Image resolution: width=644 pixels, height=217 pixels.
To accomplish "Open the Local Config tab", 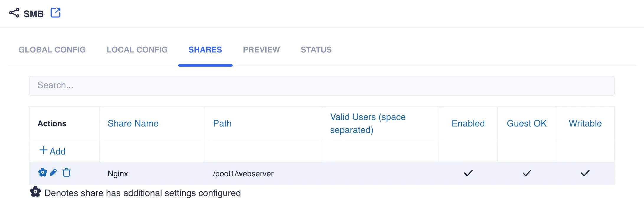I will [x=137, y=50].
